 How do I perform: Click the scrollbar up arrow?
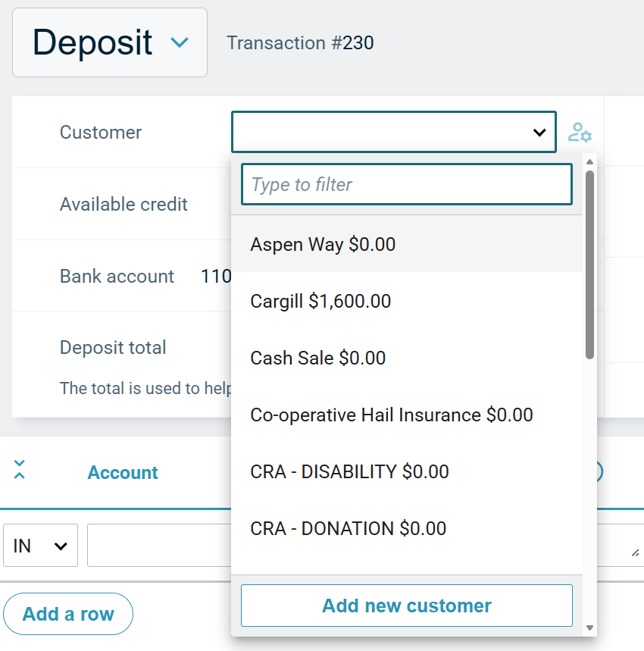pyautogui.click(x=589, y=161)
